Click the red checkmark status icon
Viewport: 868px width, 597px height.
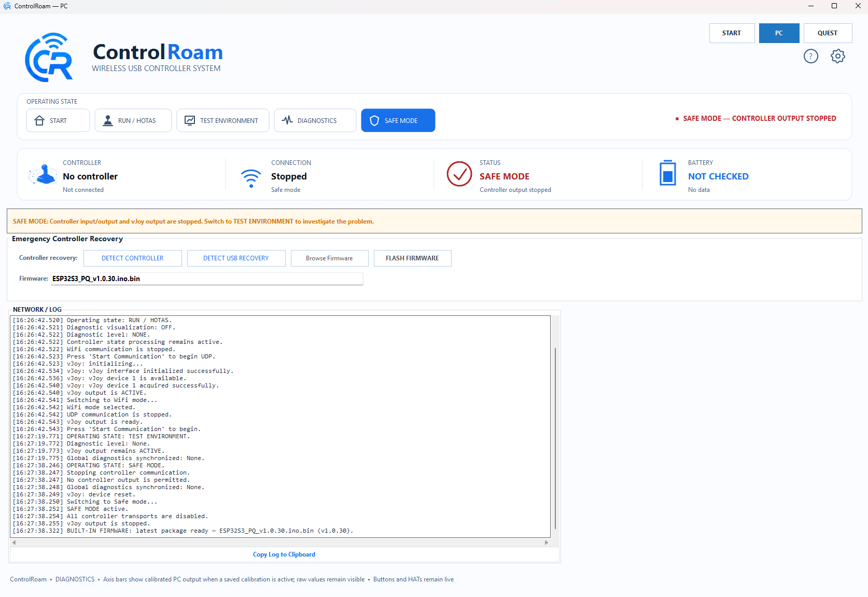(x=459, y=174)
